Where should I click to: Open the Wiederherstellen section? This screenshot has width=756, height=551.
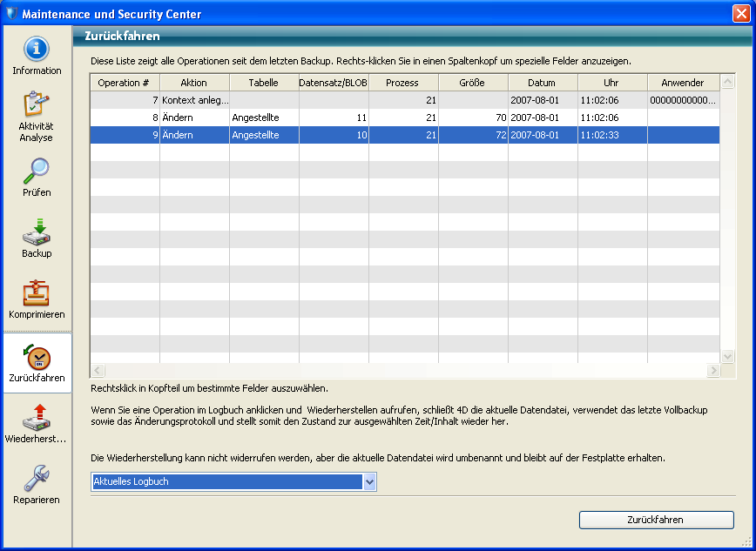(37, 421)
